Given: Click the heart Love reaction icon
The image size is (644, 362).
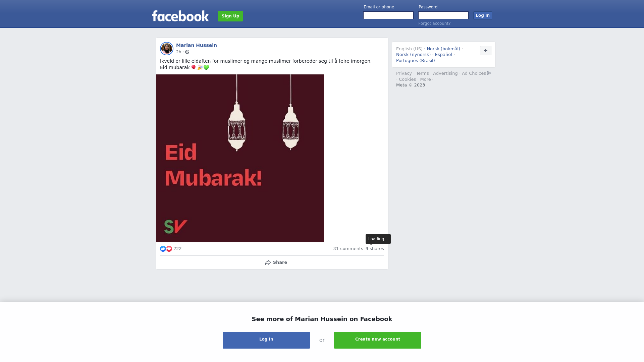Looking at the screenshot, I should pos(169,249).
